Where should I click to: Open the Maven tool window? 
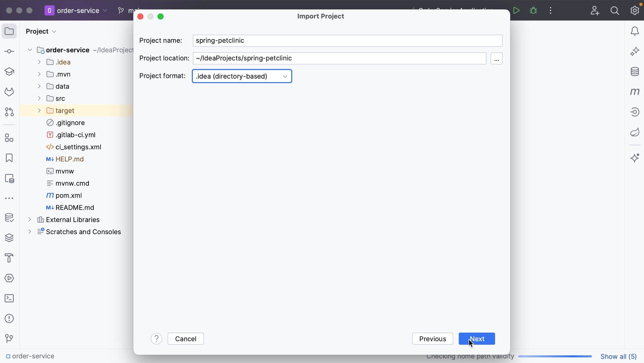coord(635,92)
